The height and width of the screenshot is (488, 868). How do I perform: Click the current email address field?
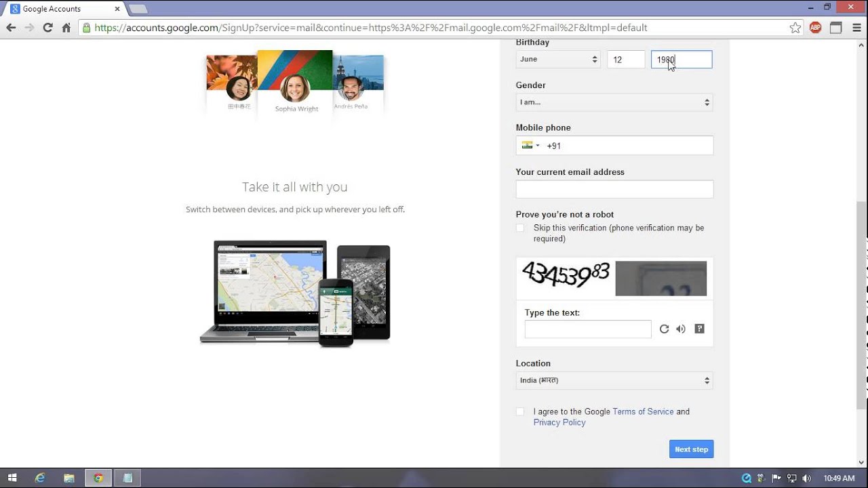pyautogui.click(x=614, y=189)
